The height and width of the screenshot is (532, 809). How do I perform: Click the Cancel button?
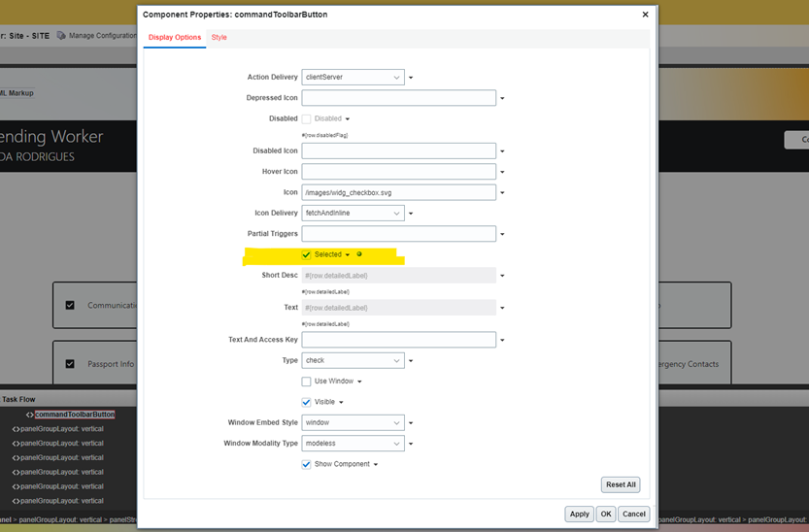[x=633, y=514]
